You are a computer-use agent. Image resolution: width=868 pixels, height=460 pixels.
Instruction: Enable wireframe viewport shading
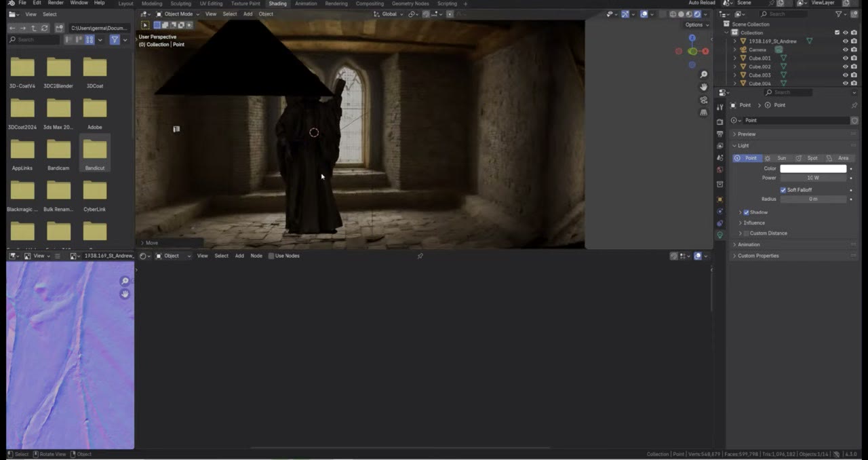pyautogui.click(x=673, y=14)
